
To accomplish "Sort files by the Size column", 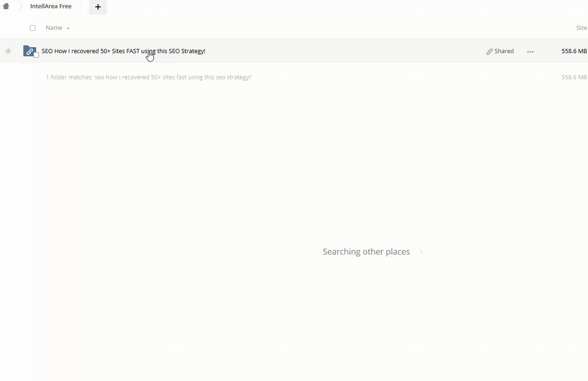I will [x=581, y=28].
